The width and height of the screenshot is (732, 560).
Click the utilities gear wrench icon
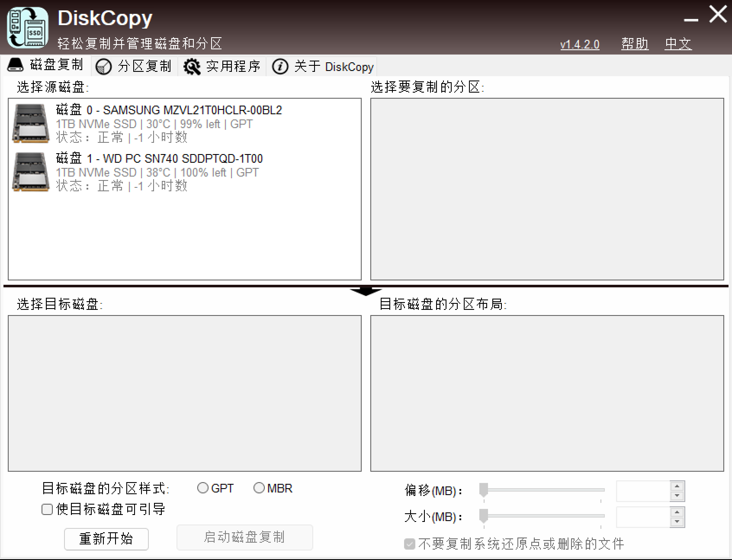[x=192, y=67]
